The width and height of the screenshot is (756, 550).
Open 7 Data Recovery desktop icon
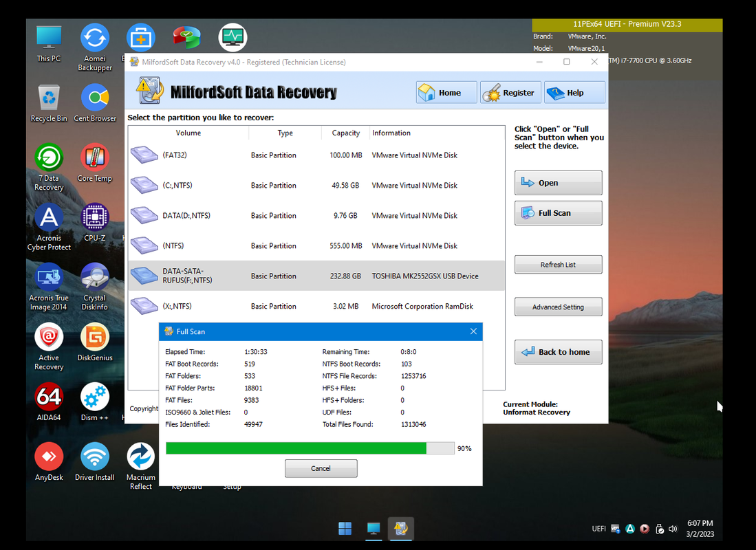[49, 167]
